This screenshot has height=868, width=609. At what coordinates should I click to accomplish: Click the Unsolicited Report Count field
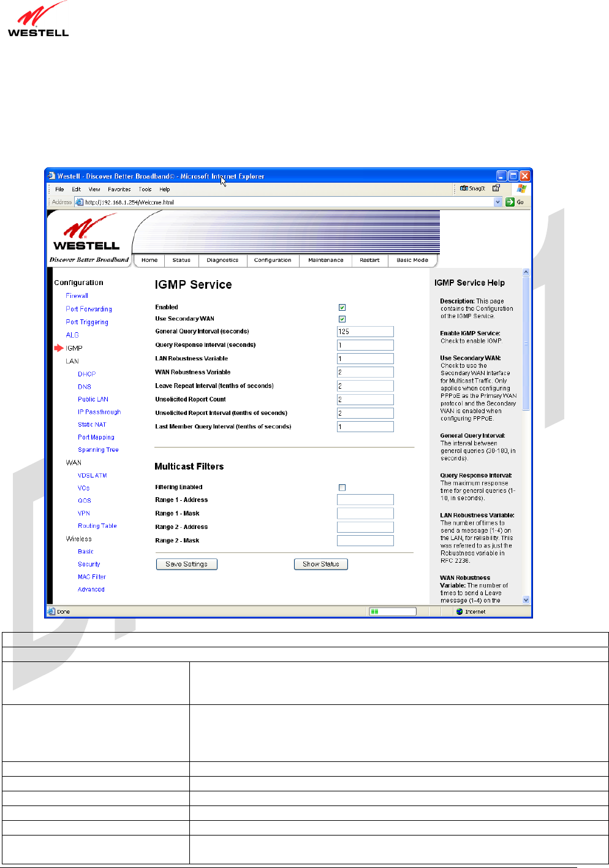coord(365,400)
